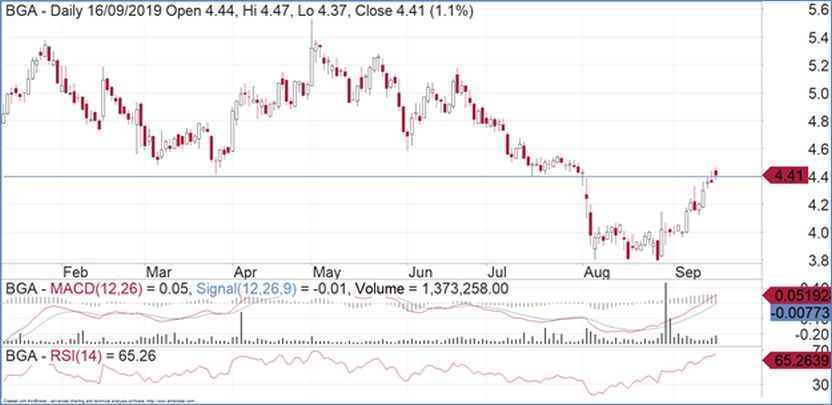Click the Feb month label on time axis

pyautogui.click(x=74, y=270)
